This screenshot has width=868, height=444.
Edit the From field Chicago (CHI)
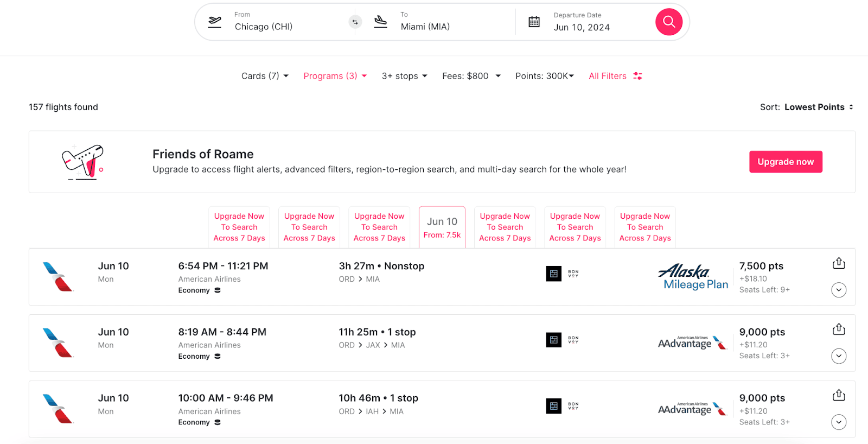264,27
